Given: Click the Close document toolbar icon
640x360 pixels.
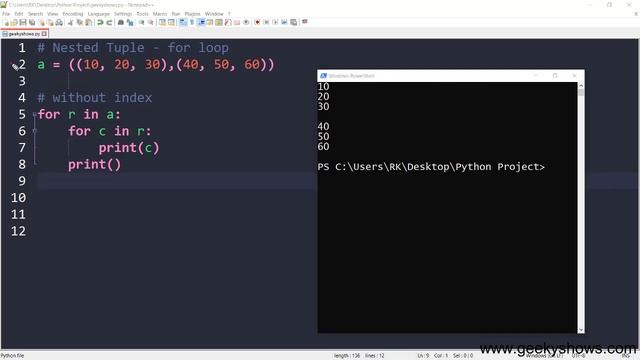Looking at the screenshot, I should click(x=42, y=22).
